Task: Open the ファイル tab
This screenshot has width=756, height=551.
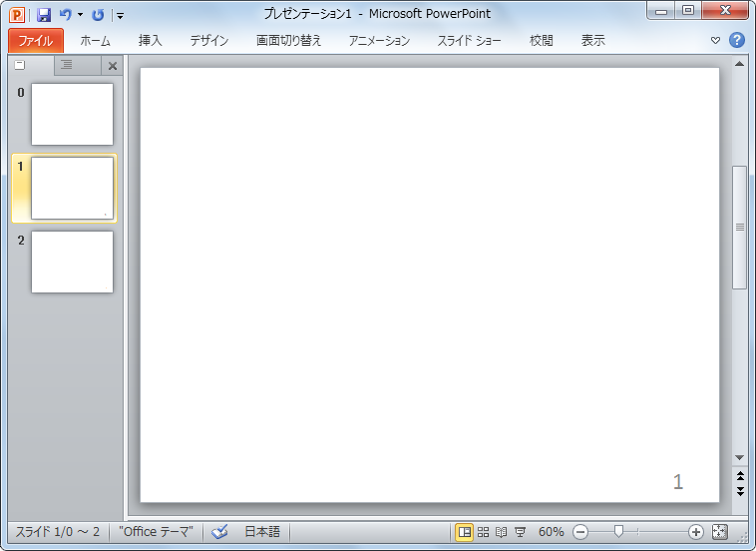Action: (x=36, y=41)
